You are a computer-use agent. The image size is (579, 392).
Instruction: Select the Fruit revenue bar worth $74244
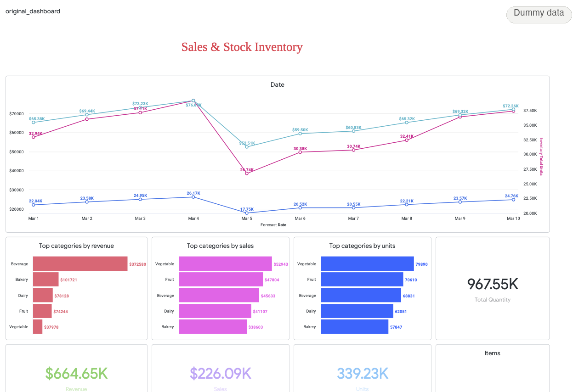pos(42,311)
